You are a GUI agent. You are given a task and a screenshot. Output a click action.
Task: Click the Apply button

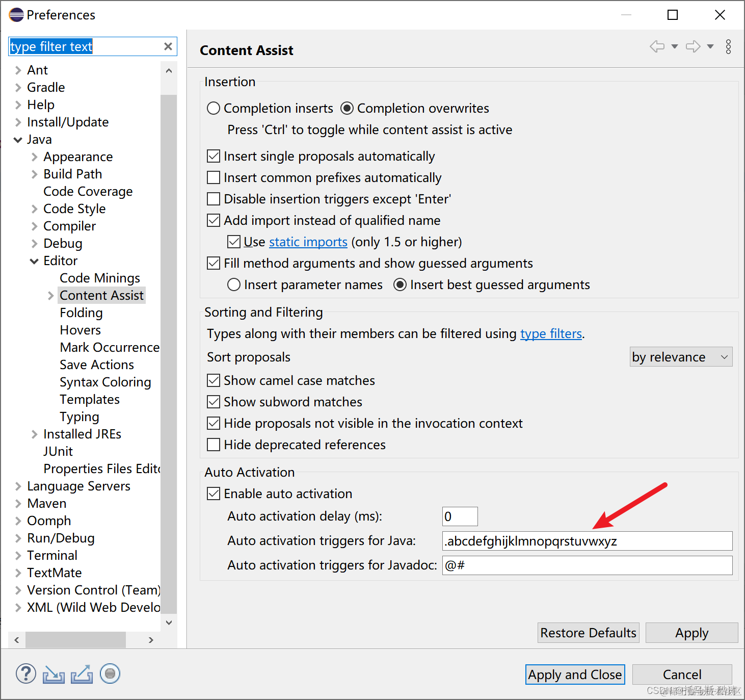pos(692,633)
